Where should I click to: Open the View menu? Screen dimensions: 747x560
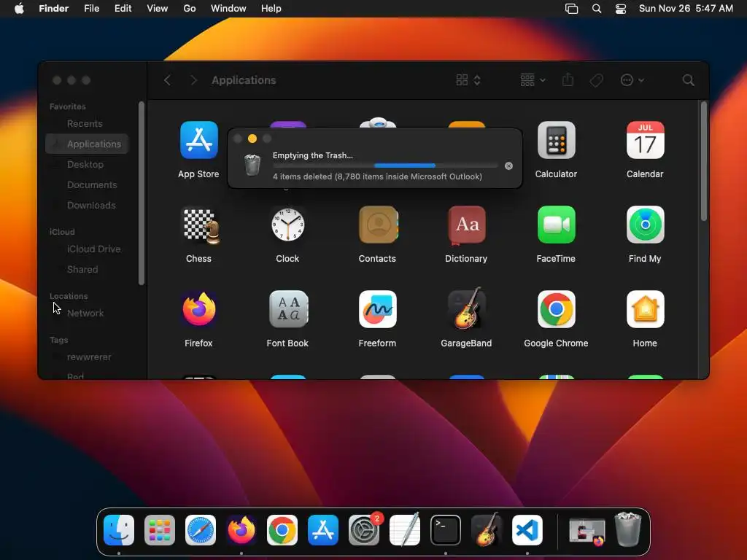click(158, 9)
